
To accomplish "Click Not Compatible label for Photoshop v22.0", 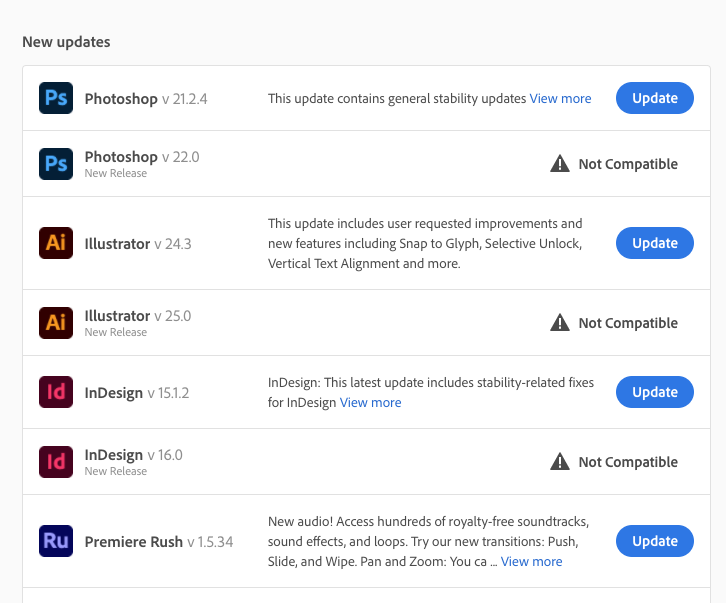I will [x=628, y=164].
